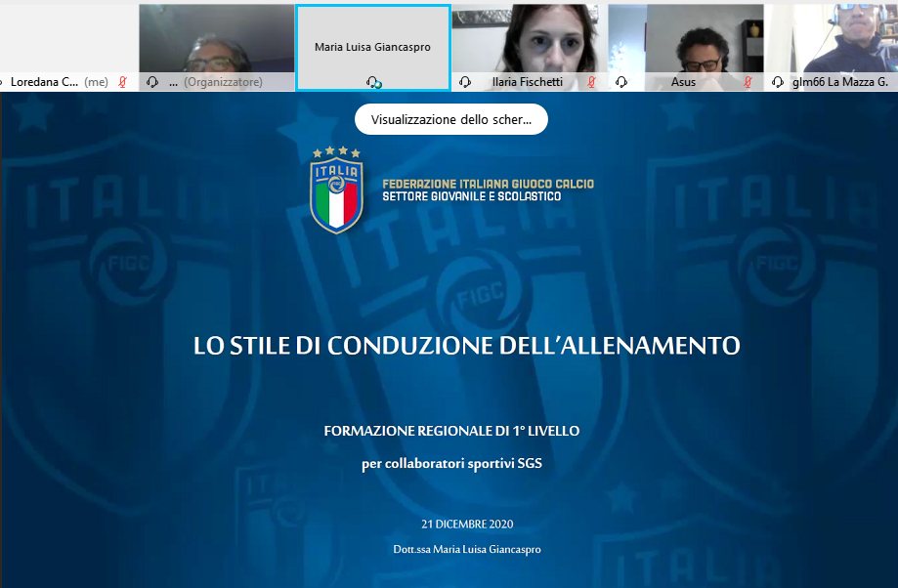The height and width of the screenshot is (588, 898).
Task: Click the headset icon beside Asus
Action: click(x=621, y=82)
